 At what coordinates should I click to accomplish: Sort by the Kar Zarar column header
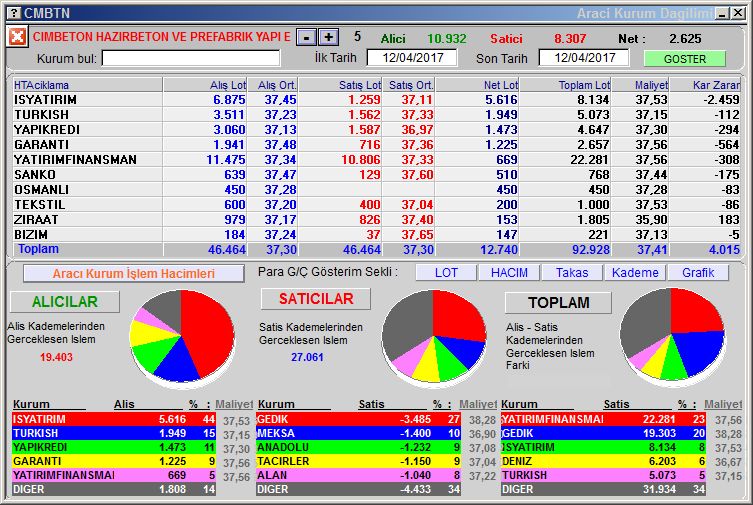click(x=705, y=85)
